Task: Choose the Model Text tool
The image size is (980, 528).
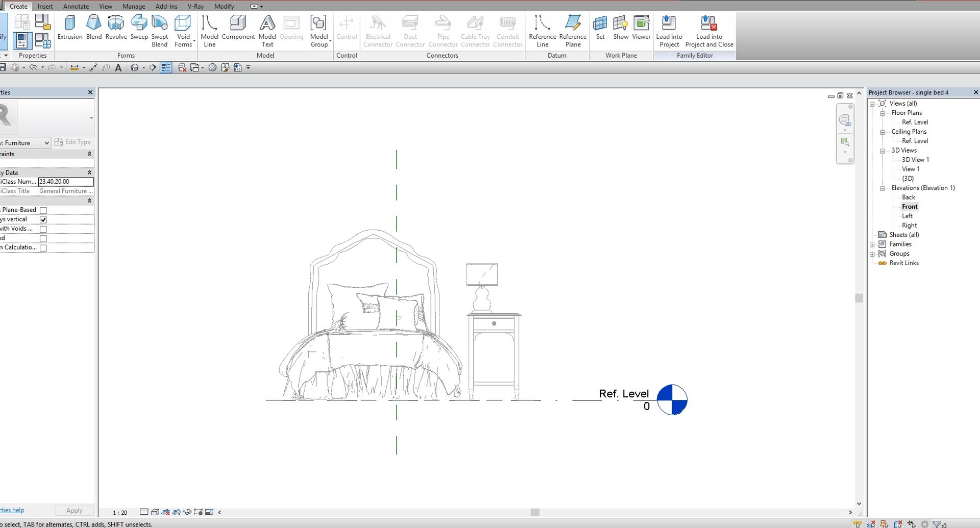Action: 267,31
